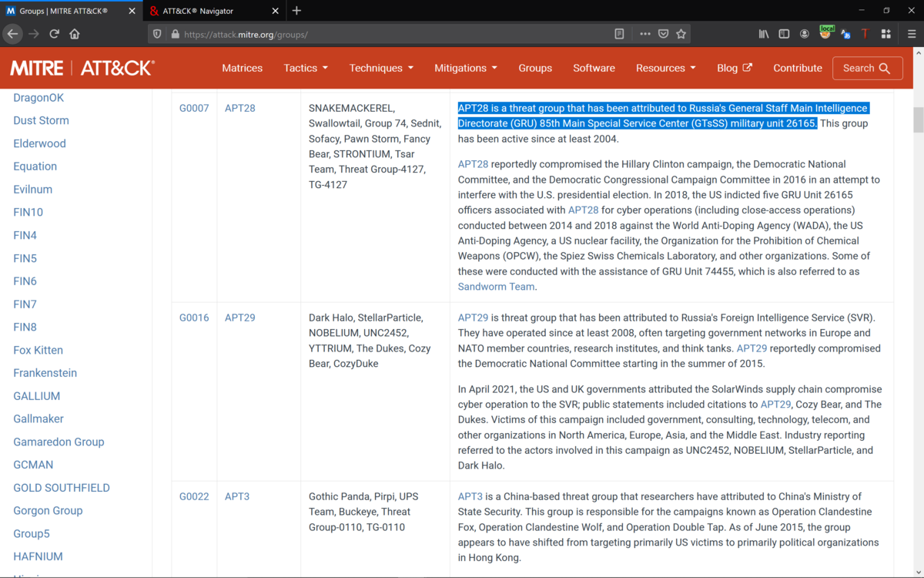
Task: Open the Firefox library icon
Action: click(764, 34)
